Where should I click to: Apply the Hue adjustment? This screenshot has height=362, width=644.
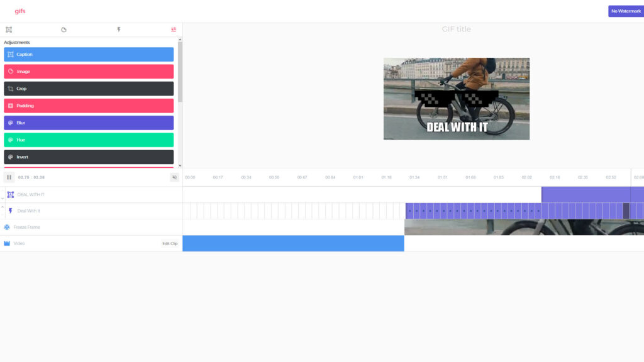point(89,140)
